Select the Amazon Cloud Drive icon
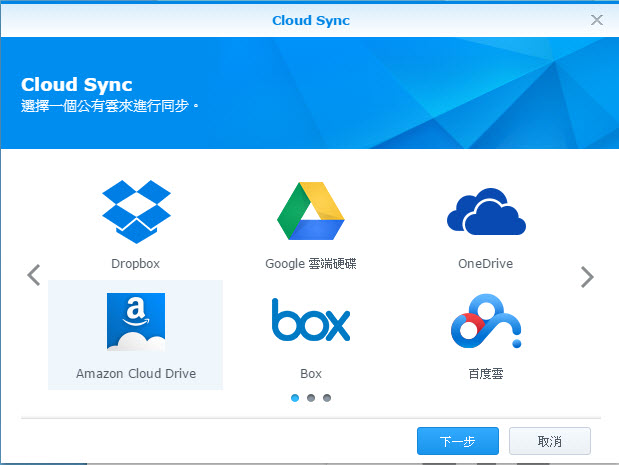This screenshot has height=465, width=619. coord(136,322)
